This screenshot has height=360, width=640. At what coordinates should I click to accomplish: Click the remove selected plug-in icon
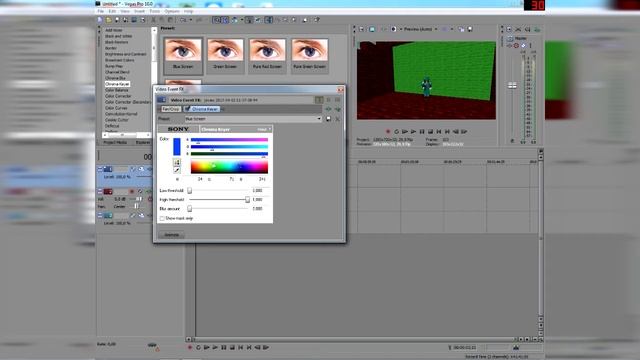coord(338,109)
